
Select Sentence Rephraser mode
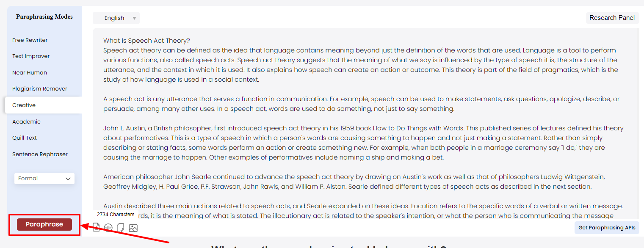click(x=40, y=154)
